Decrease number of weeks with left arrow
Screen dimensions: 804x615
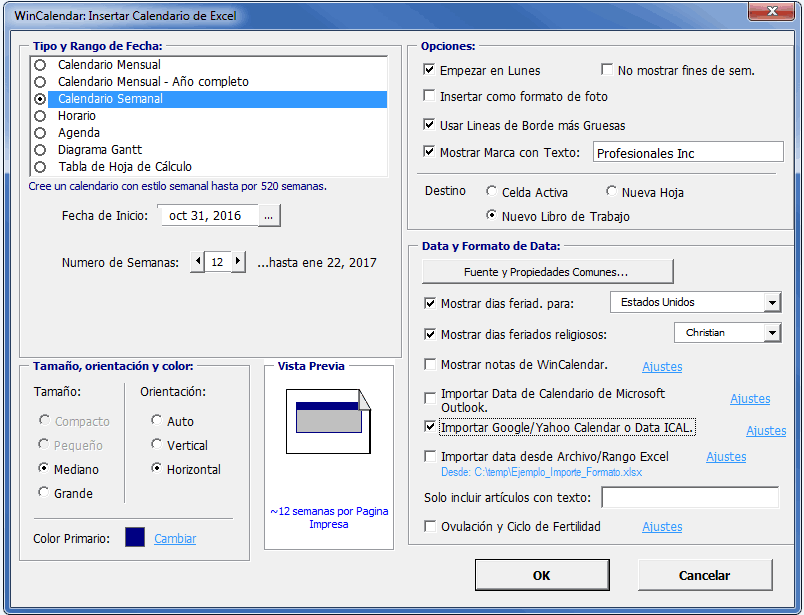tap(198, 262)
